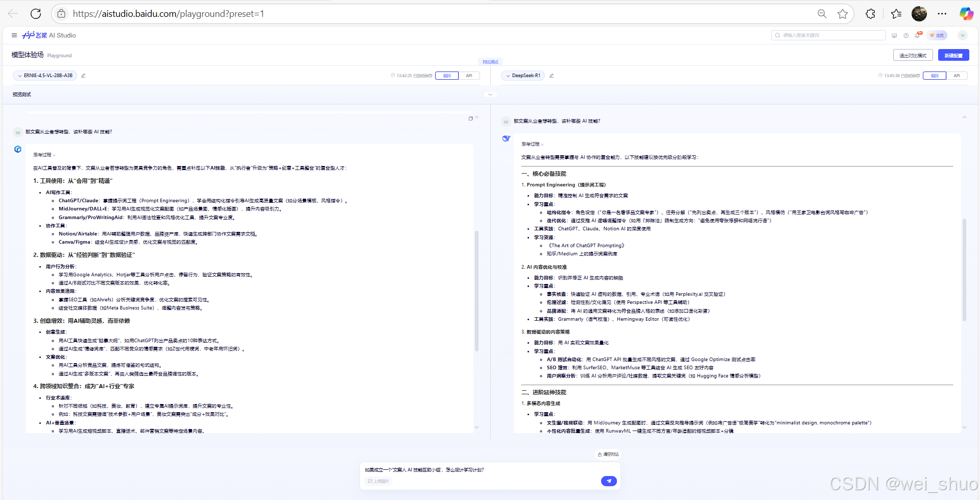
Task: Open the hamburger sidebar menu
Action: click(14, 35)
